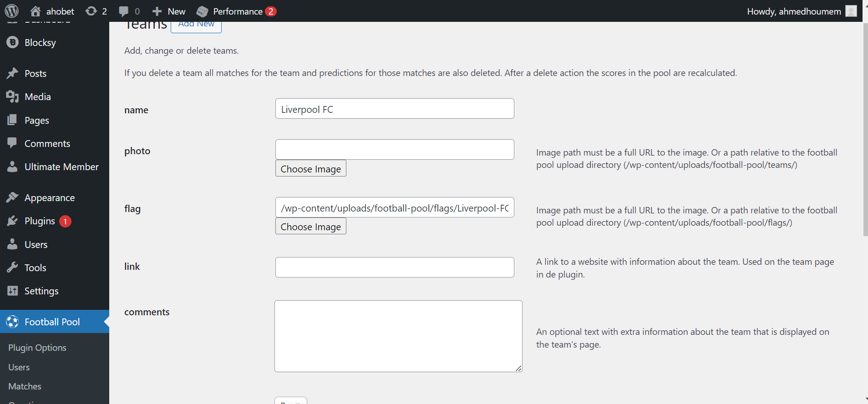Click the Blocksy logo icon
Viewport: 868px width, 404px height.
point(12,42)
